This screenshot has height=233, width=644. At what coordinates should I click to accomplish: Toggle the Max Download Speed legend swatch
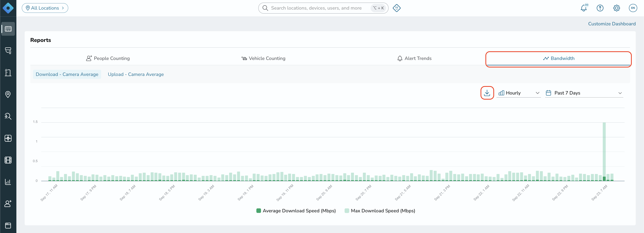tap(347, 211)
